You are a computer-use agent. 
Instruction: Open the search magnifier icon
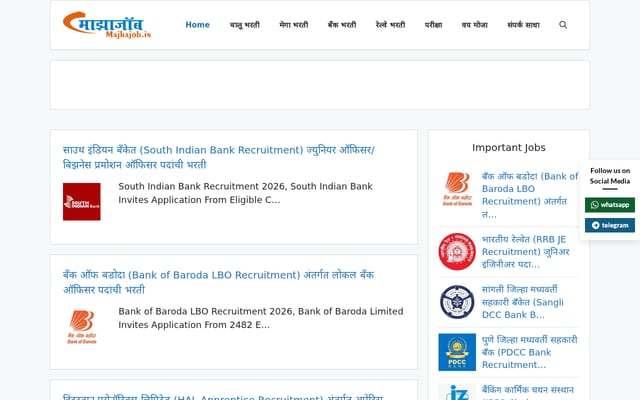point(563,25)
